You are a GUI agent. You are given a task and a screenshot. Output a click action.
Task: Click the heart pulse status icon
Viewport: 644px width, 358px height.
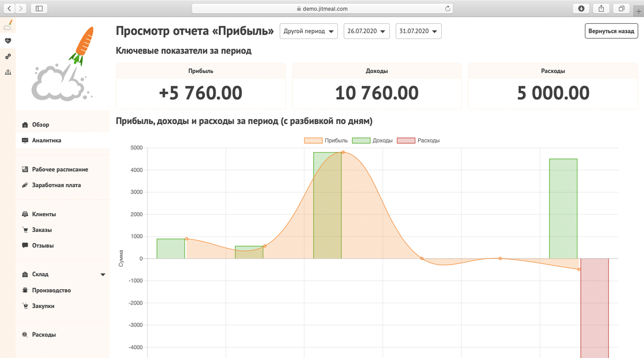(x=8, y=41)
